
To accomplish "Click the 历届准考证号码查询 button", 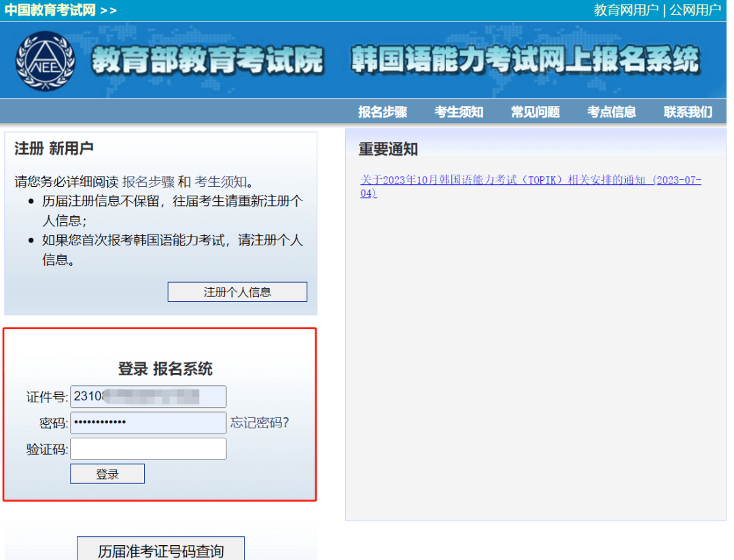I will point(160,548).
